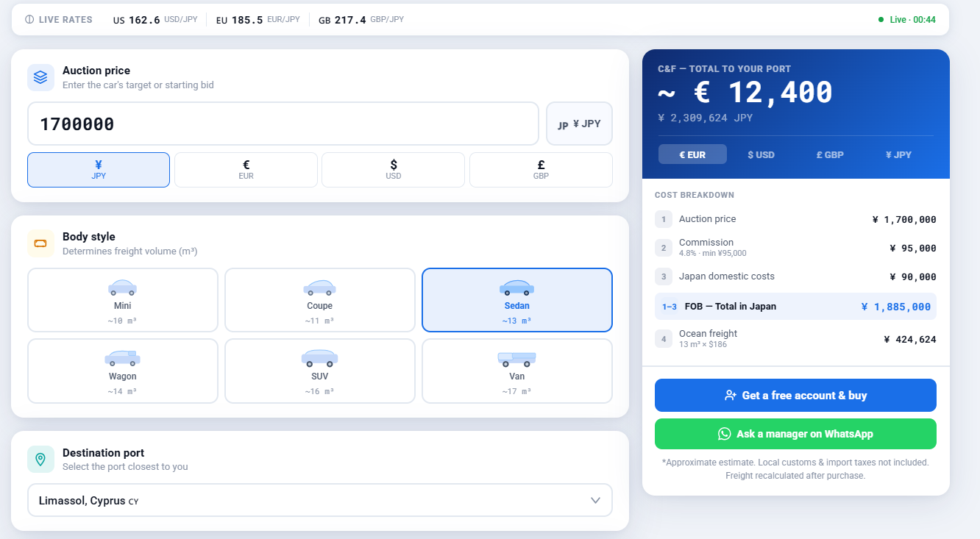Switch total to $ USD tab

761,154
